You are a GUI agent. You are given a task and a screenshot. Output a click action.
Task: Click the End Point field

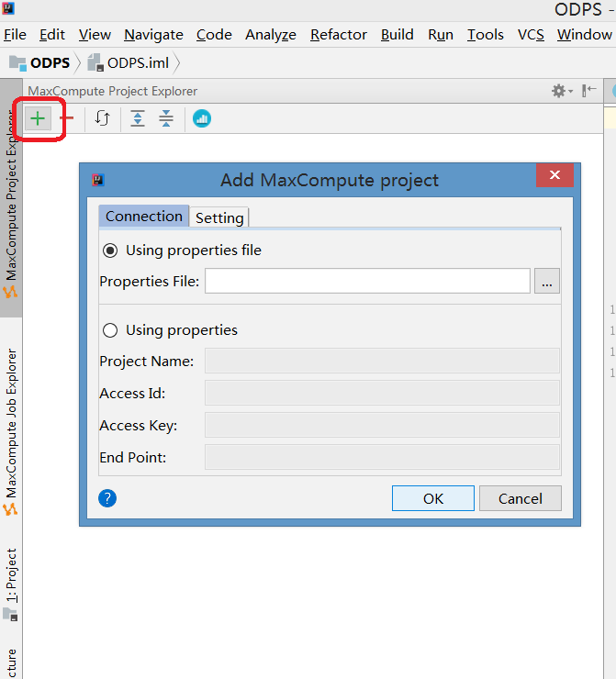pyautogui.click(x=382, y=457)
